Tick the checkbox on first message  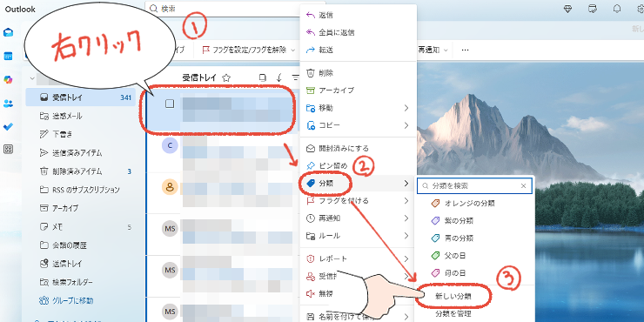tap(170, 104)
